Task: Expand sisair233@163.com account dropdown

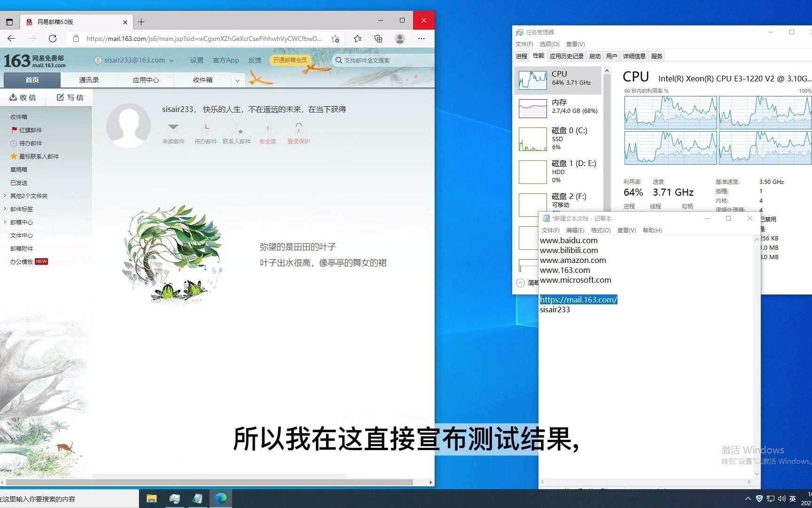Action: pos(172,61)
